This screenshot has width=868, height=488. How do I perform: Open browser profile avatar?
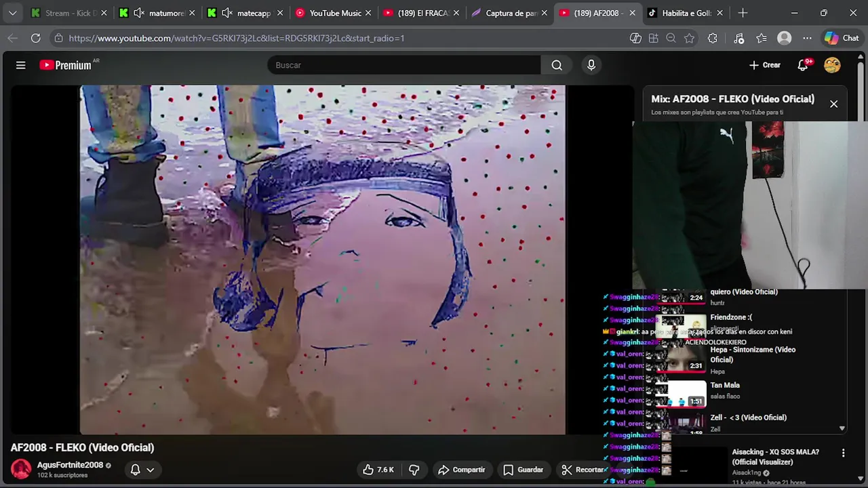(785, 38)
